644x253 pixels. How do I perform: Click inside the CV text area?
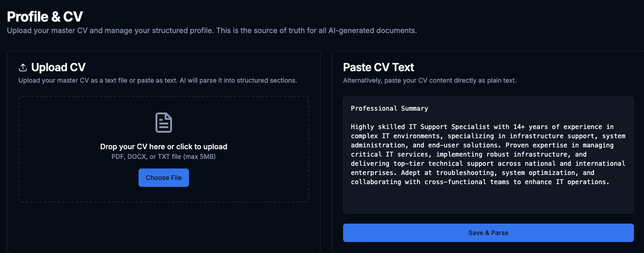tap(489, 155)
